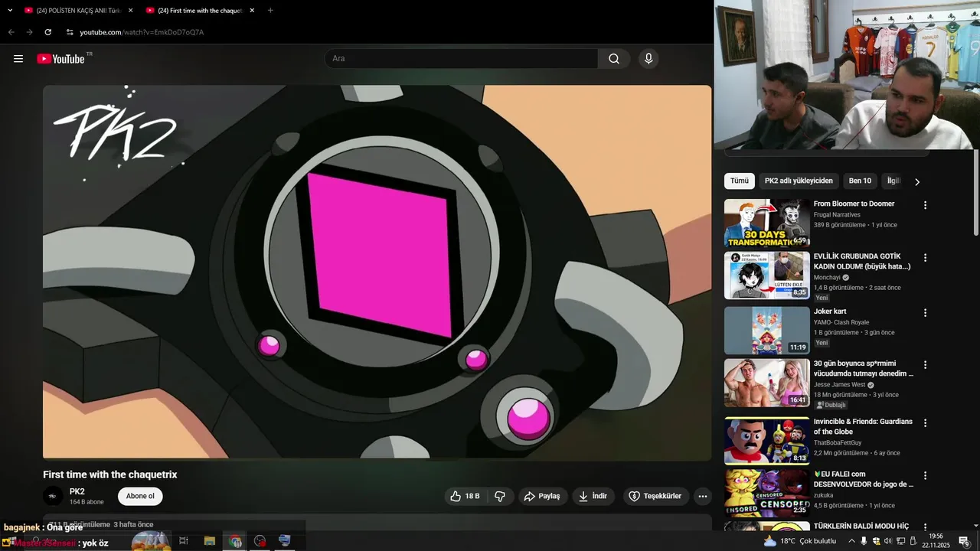Open options menu for 'EVLİLİK GRUBUNDA' video
Viewport: 980px width, 551px height.
tap(925, 258)
